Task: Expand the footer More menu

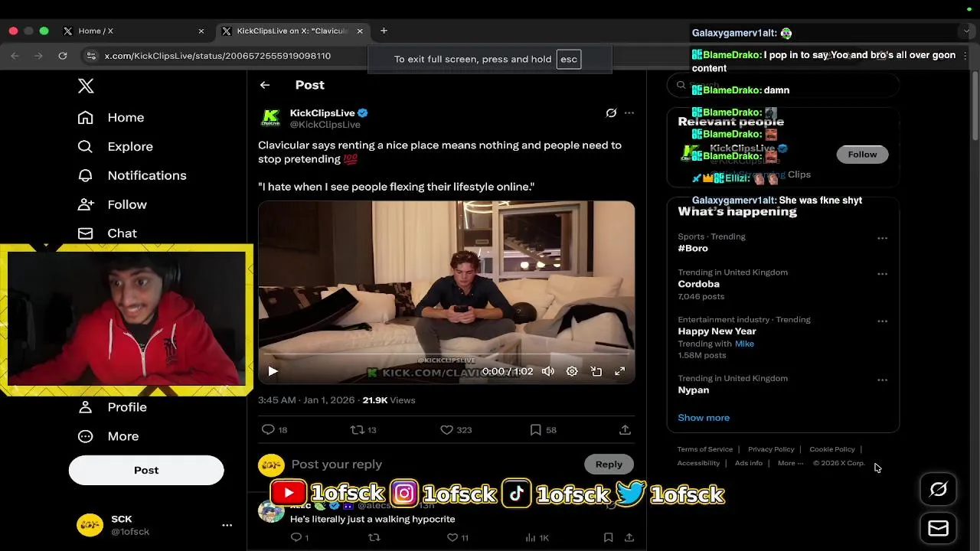Action: (790, 463)
